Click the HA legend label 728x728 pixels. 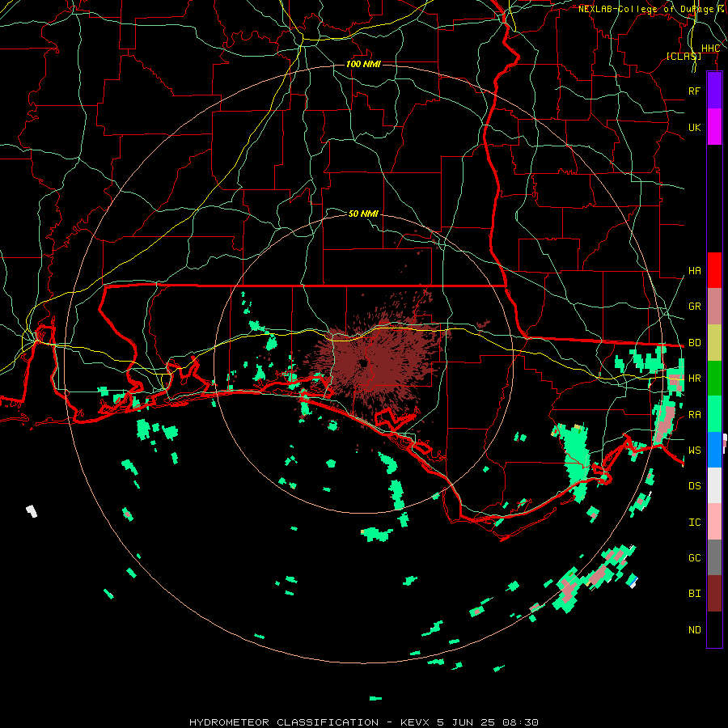(x=694, y=271)
